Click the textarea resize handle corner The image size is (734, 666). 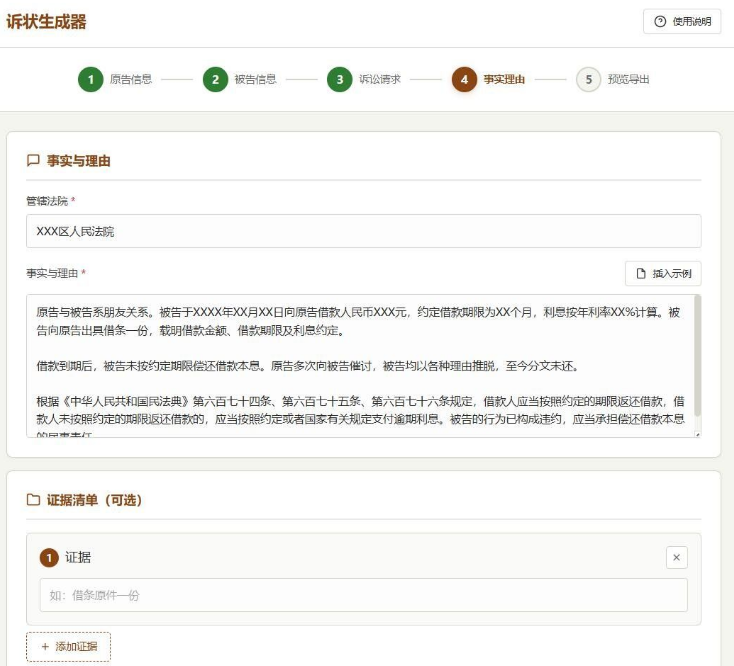tap(696, 433)
